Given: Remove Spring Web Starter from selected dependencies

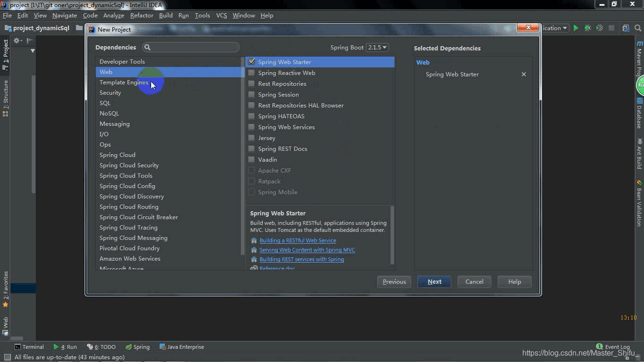Looking at the screenshot, I should pos(523,74).
